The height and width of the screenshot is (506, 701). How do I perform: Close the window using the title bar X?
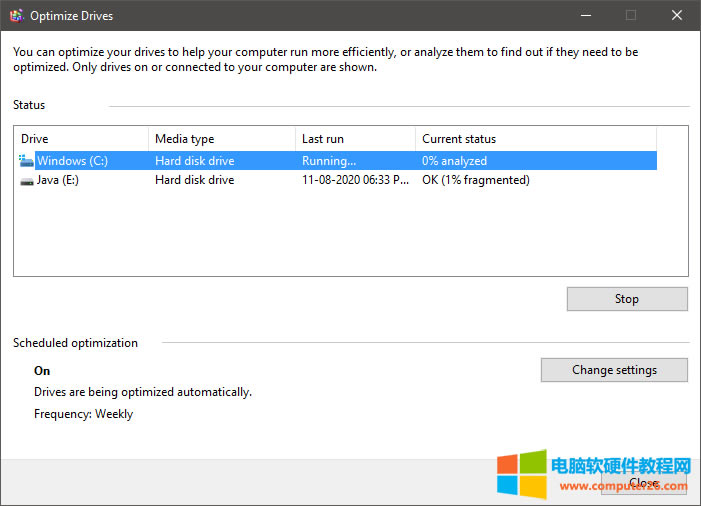click(x=677, y=15)
